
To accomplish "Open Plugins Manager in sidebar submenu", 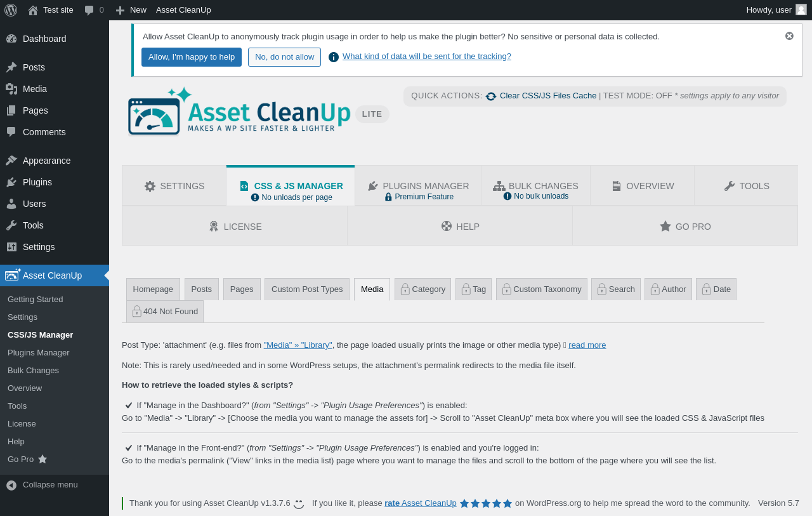I will click(39, 353).
